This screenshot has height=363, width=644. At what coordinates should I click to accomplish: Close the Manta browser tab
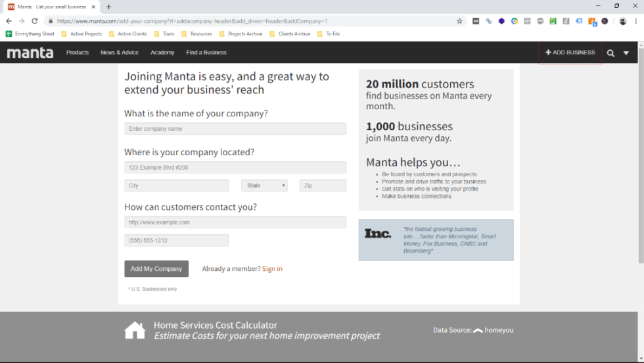93,7
